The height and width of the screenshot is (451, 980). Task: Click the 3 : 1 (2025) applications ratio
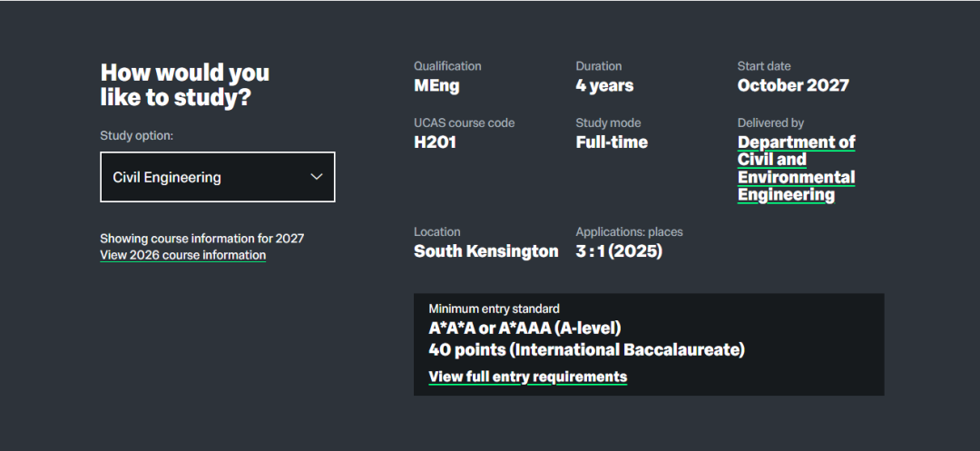(619, 251)
